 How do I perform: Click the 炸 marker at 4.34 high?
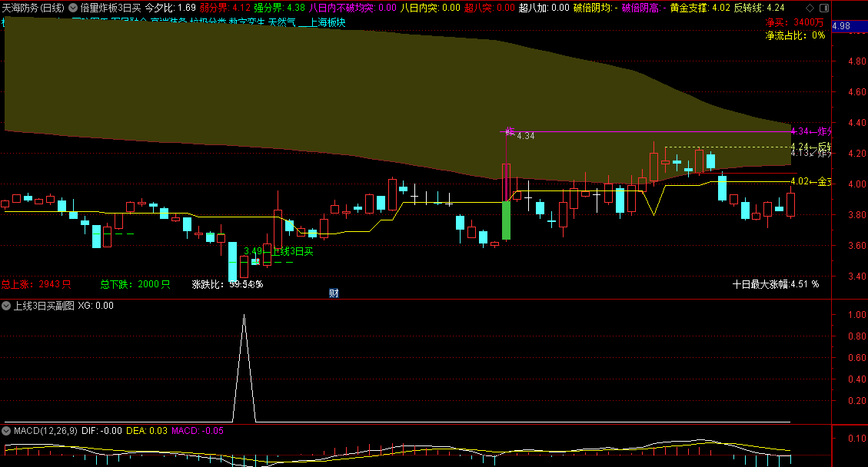[x=510, y=131]
